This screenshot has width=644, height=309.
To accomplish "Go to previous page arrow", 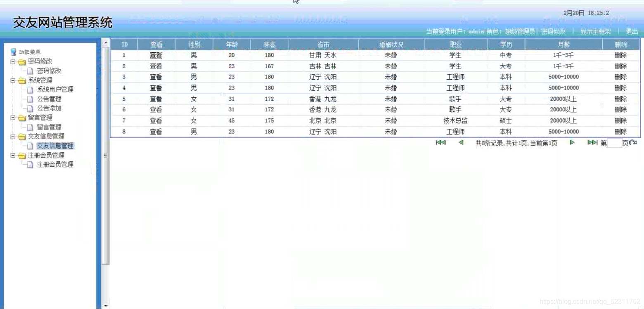I will 461,142.
